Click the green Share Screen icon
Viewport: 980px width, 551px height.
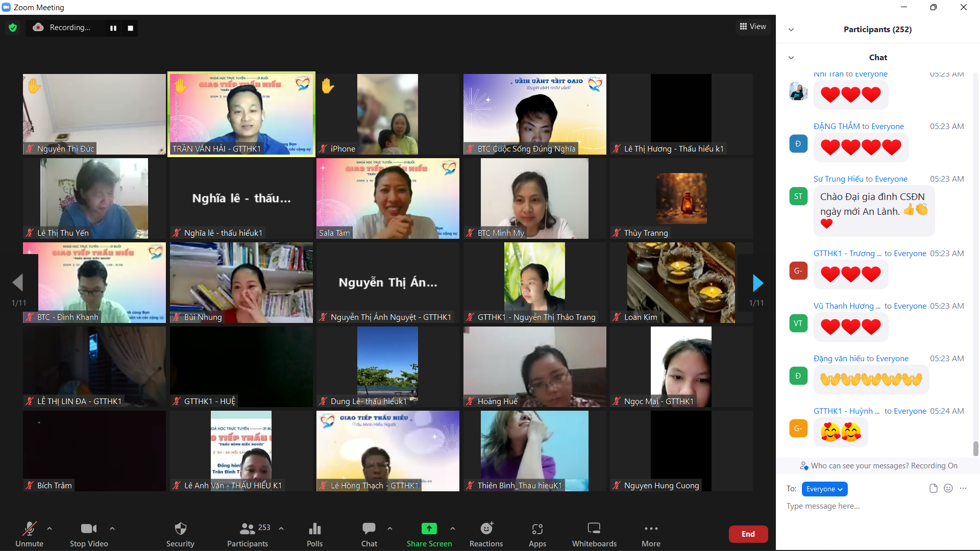(x=429, y=529)
